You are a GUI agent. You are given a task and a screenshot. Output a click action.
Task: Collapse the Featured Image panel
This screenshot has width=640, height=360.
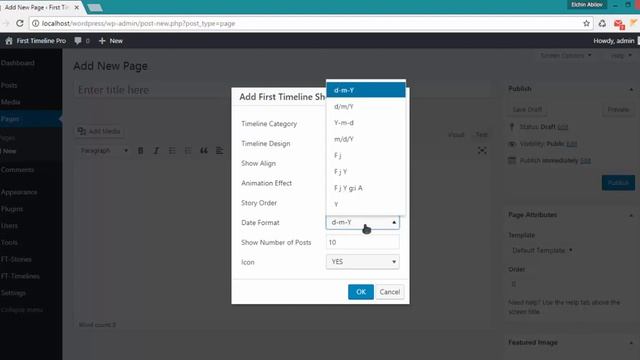click(631, 342)
